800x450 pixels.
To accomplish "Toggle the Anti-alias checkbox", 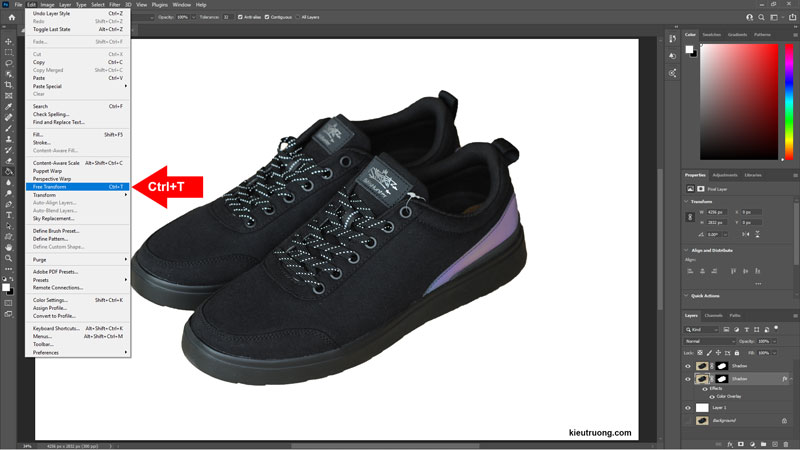I will pos(240,17).
